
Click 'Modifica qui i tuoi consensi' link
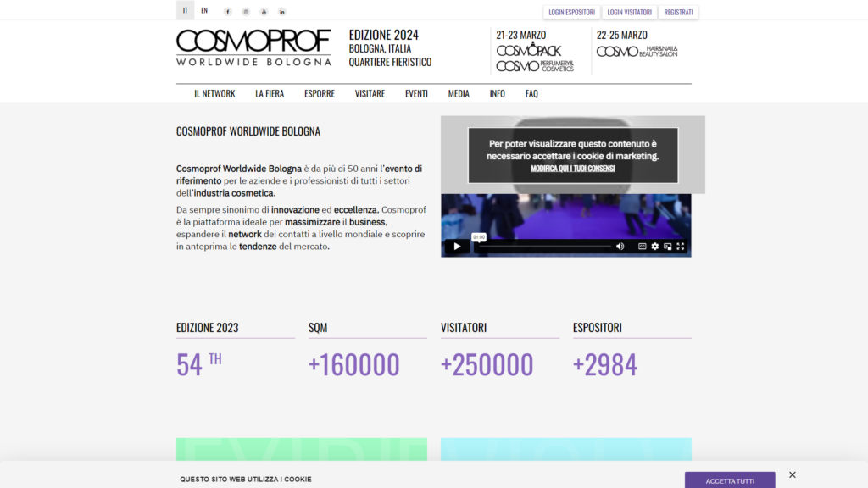point(573,169)
